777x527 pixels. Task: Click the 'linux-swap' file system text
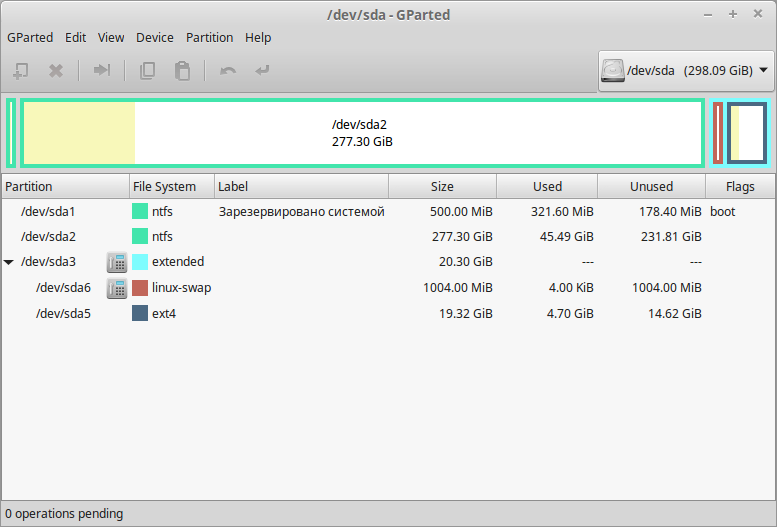181,288
